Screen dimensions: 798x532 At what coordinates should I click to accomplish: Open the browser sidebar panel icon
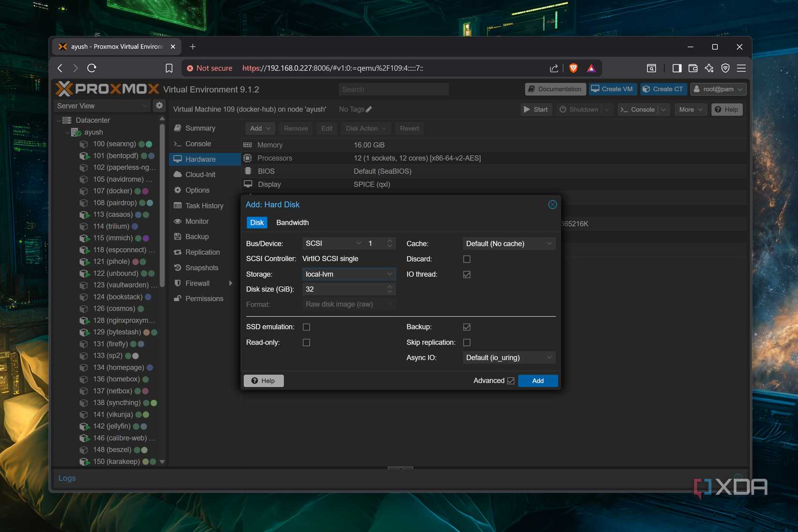tap(677, 68)
